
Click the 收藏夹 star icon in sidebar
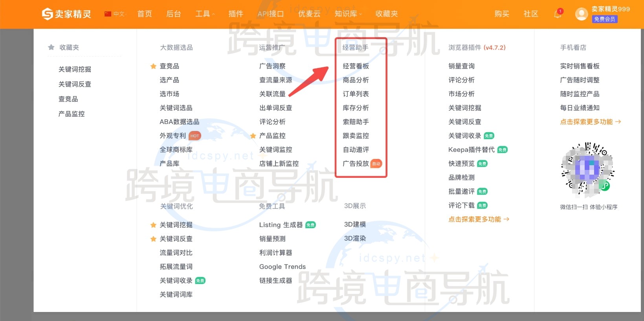[51, 47]
